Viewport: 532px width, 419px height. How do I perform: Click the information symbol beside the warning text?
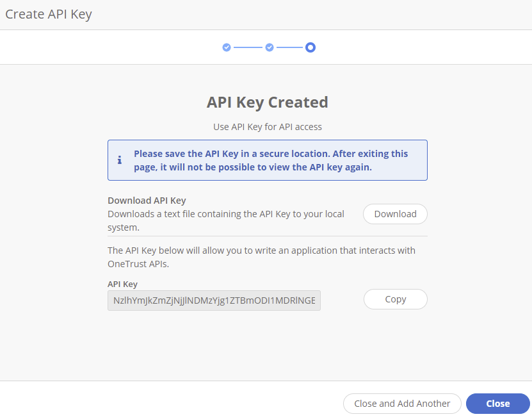click(120, 160)
